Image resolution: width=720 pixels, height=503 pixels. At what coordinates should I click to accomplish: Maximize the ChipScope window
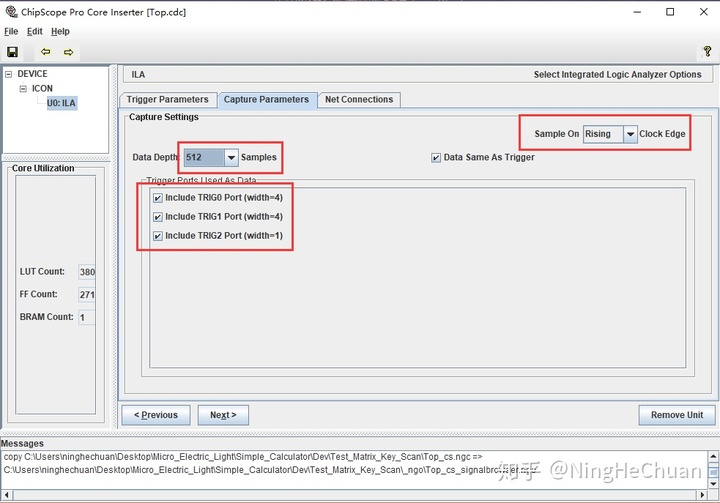click(670, 12)
